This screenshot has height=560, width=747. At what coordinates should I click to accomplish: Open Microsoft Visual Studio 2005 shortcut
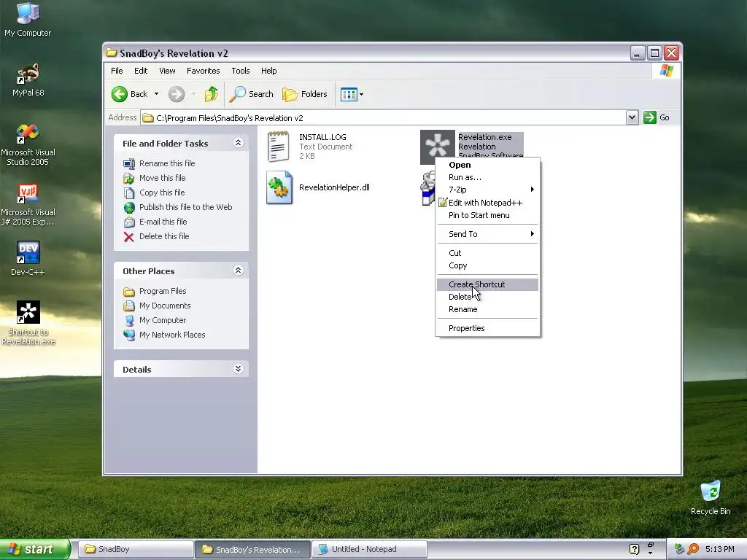28,145
